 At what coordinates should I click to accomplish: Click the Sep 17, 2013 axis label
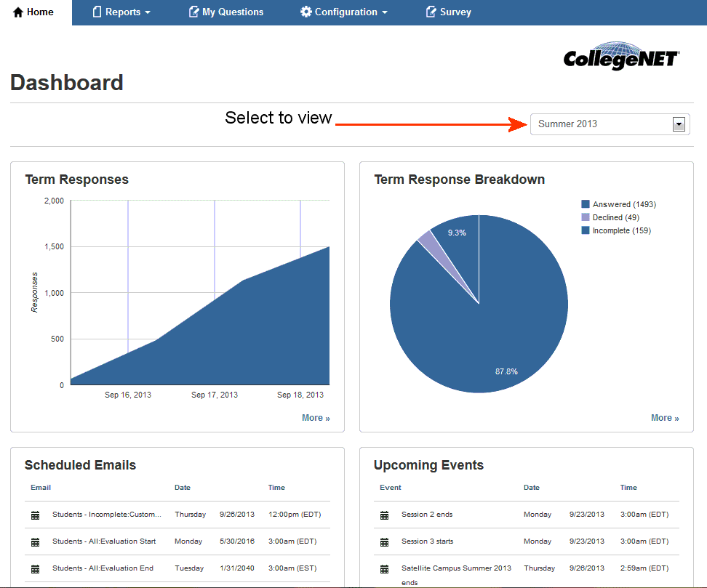(214, 395)
